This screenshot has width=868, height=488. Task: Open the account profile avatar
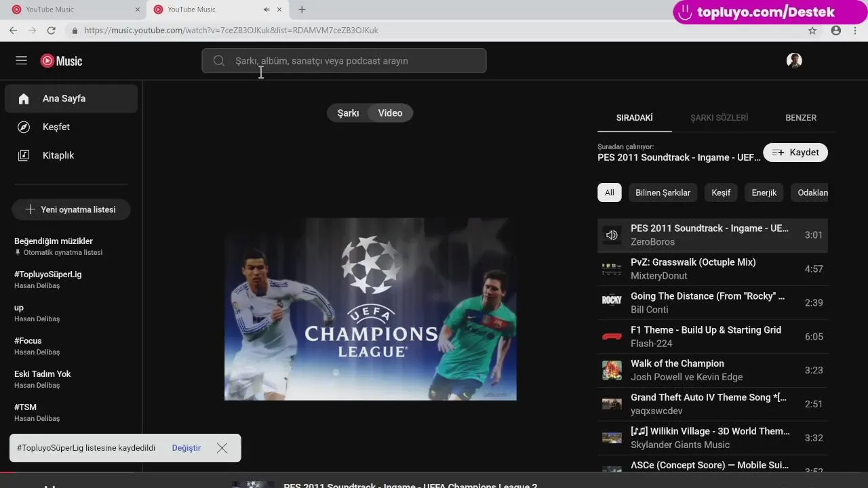(x=794, y=61)
